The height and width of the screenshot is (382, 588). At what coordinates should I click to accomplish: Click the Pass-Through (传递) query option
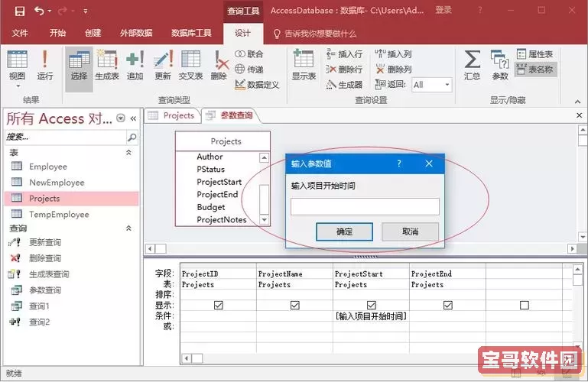tap(249, 69)
